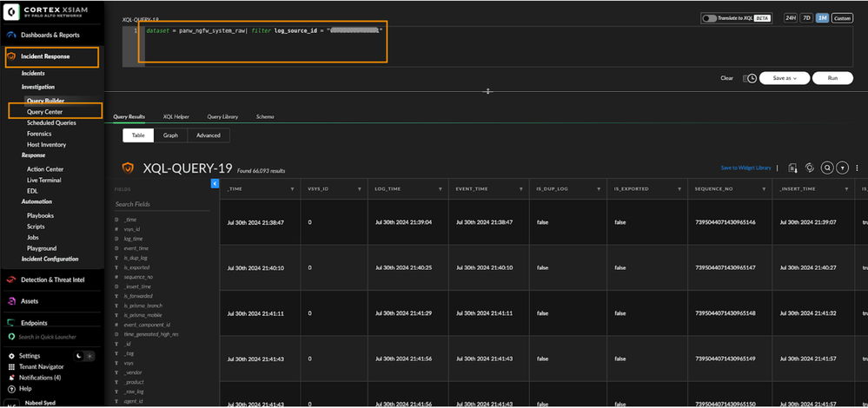This screenshot has height=408, width=868.
Task: Open the kebab menu above results table
Action: pos(858,168)
